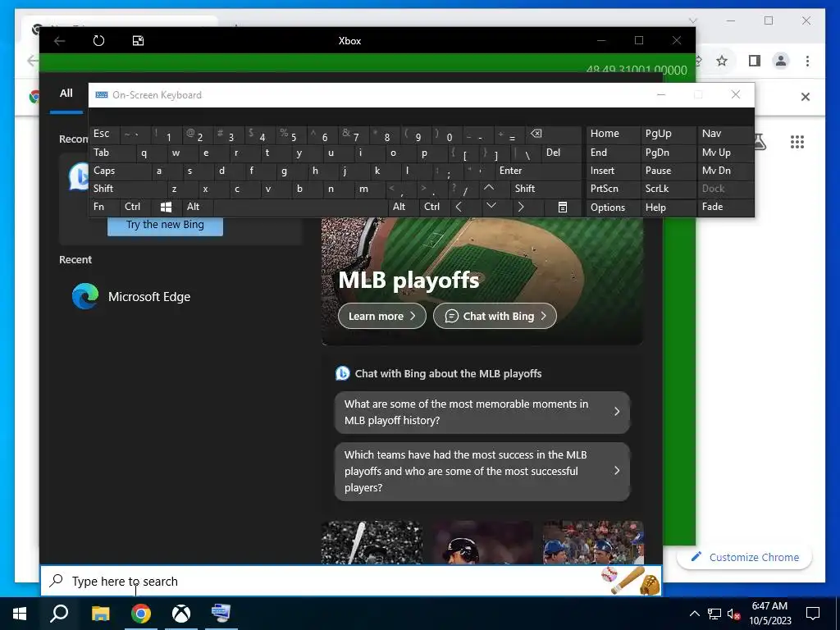Select the All search tab
The width and height of the screenshot is (840, 630).
[66, 94]
